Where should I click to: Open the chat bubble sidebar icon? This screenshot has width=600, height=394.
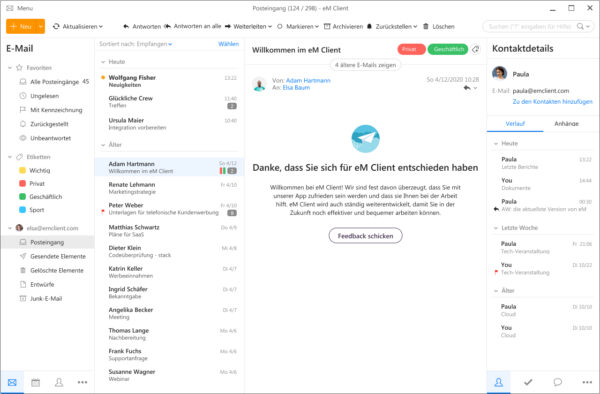pos(558,382)
